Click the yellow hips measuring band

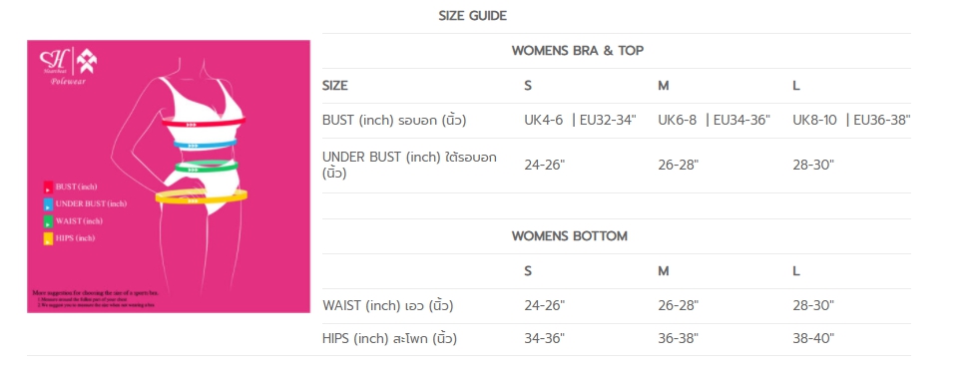point(202,196)
